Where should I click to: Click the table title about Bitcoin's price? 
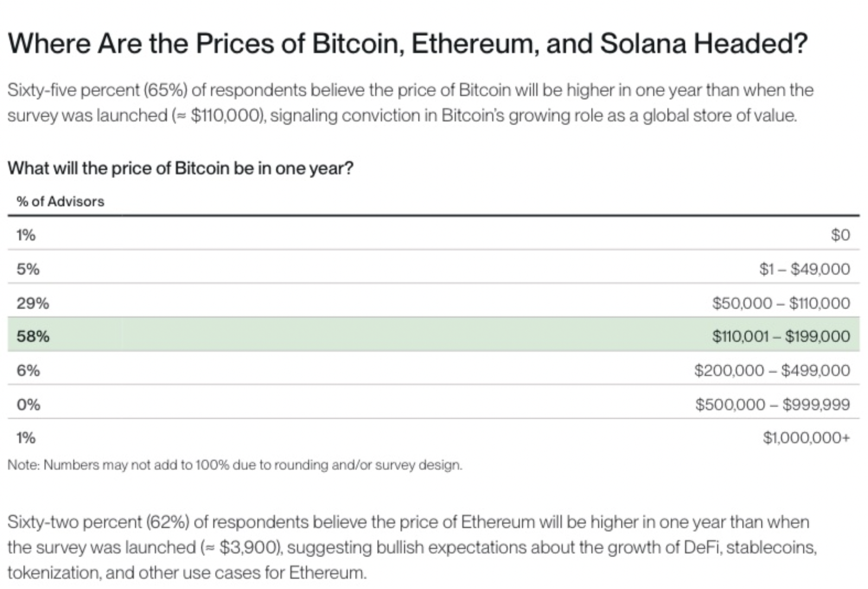180,168
